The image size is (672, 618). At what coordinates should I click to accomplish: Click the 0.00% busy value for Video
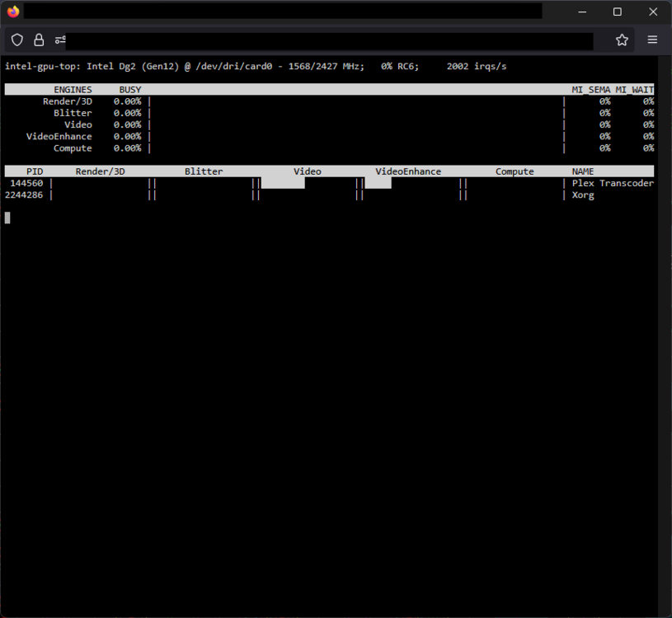127,124
